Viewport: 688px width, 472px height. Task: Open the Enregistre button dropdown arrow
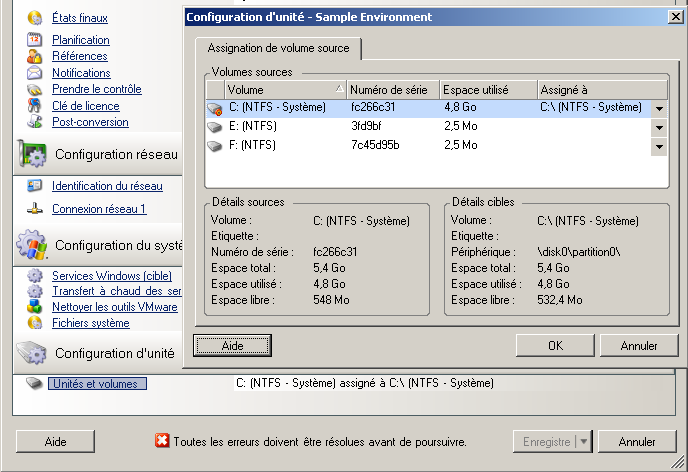click(x=584, y=441)
